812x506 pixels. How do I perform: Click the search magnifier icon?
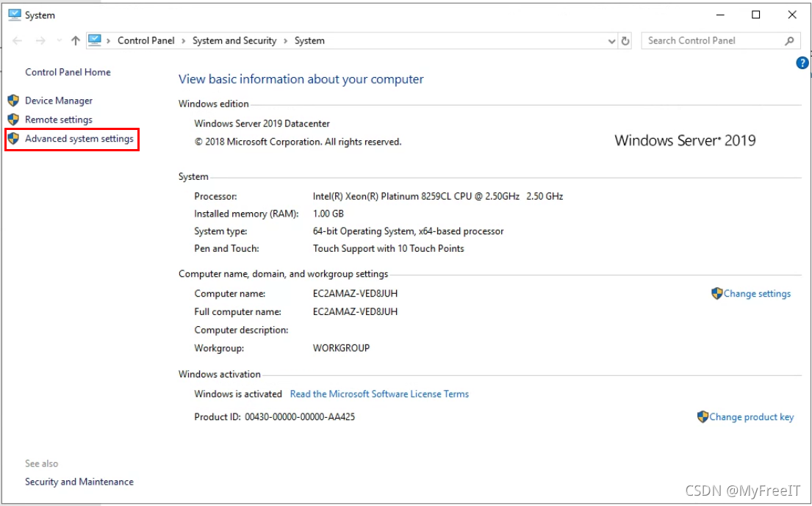pos(789,41)
